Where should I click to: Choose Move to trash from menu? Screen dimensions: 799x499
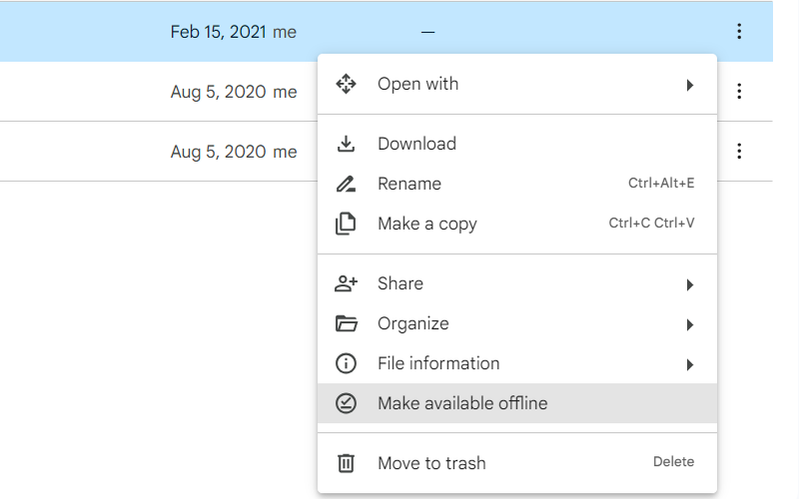(x=431, y=463)
